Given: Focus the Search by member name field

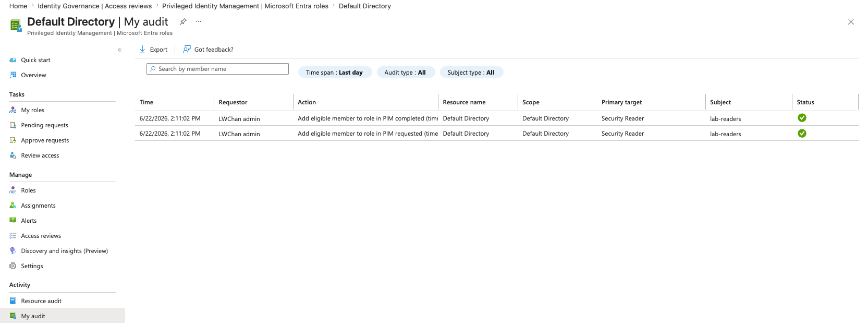Looking at the screenshot, I should click(217, 69).
